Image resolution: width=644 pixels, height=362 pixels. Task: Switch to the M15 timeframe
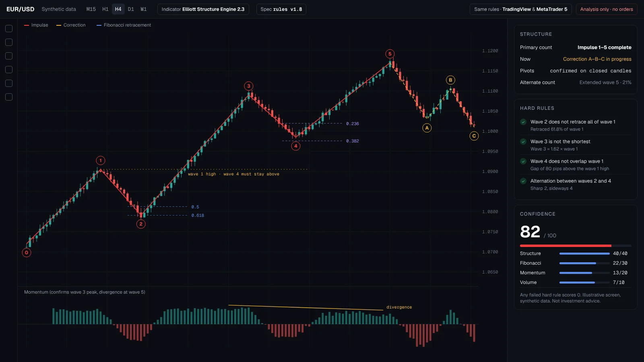(x=91, y=9)
